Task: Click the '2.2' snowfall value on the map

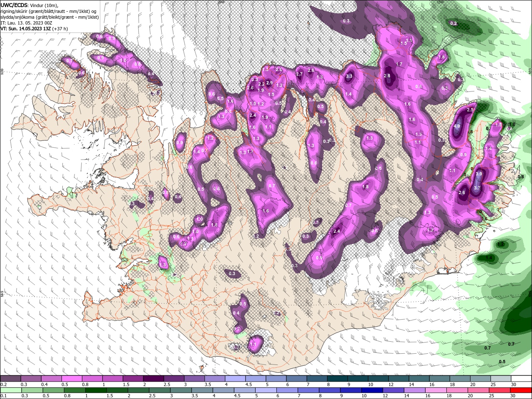Action: 261,84
